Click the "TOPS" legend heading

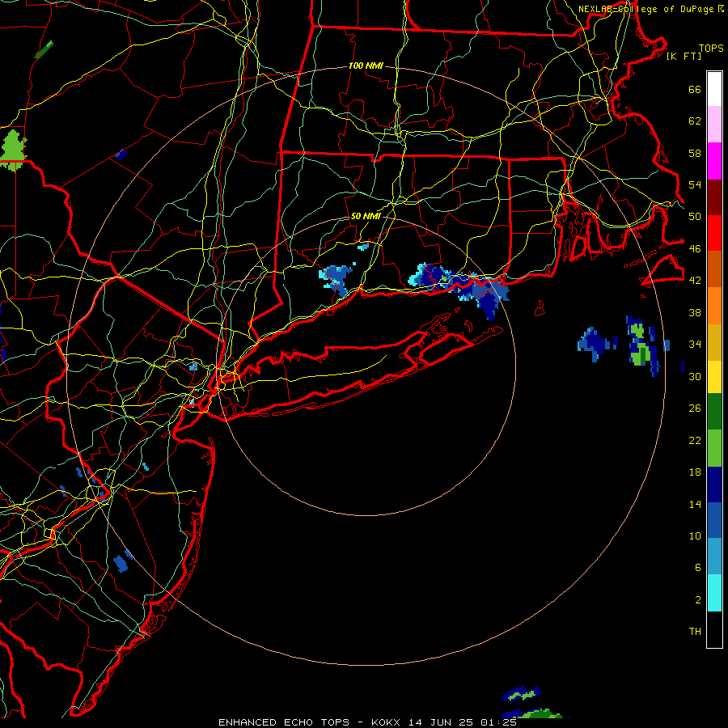tap(711, 49)
